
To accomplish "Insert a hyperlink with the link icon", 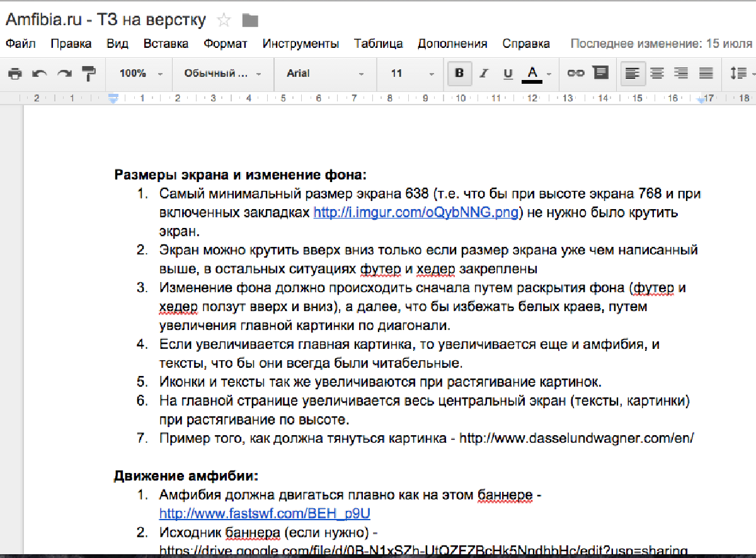I will tap(576, 74).
